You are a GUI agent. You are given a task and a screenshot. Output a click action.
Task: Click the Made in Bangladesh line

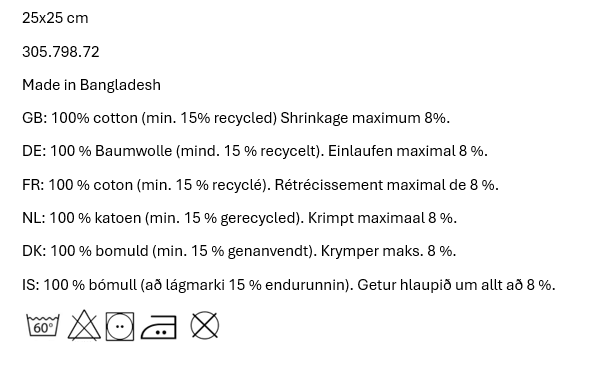pyautogui.click(x=91, y=85)
